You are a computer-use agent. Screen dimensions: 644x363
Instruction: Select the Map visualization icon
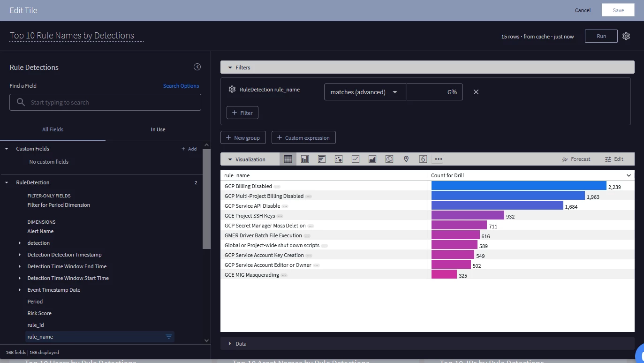(x=406, y=159)
